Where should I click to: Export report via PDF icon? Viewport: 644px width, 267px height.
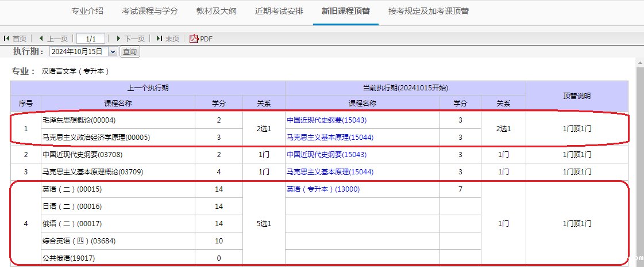point(194,39)
